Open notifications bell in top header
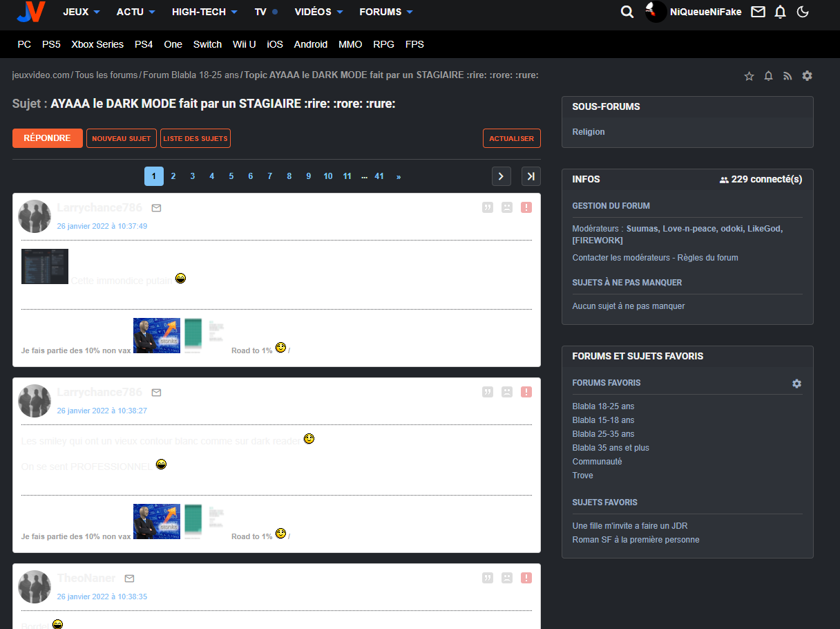Image resolution: width=840 pixels, height=629 pixels. pyautogui.click(x=781, y=12)
